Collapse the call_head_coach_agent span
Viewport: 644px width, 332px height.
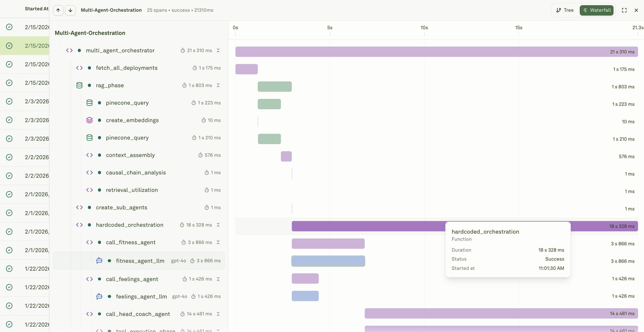point(218,314)
